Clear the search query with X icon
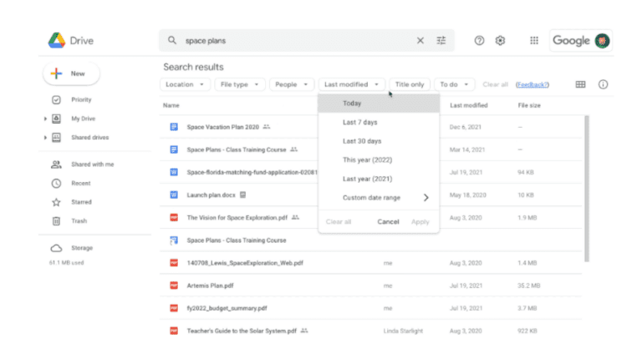 pyautogui.click(x=420, y=40)
